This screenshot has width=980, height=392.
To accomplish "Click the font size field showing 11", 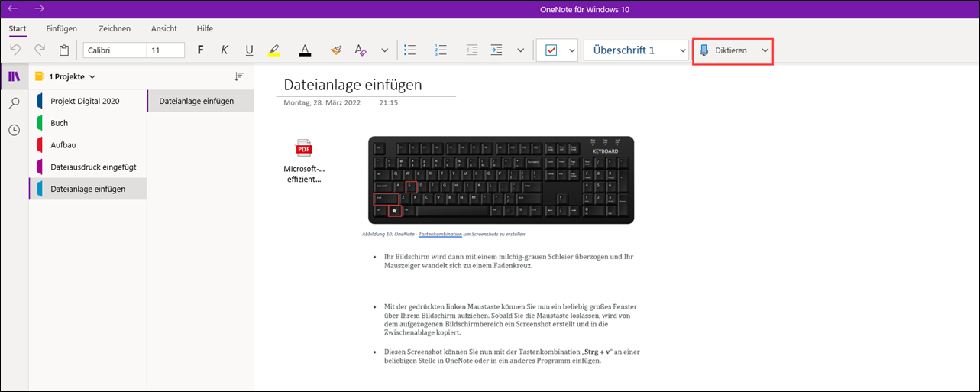I will pos(167,50).
